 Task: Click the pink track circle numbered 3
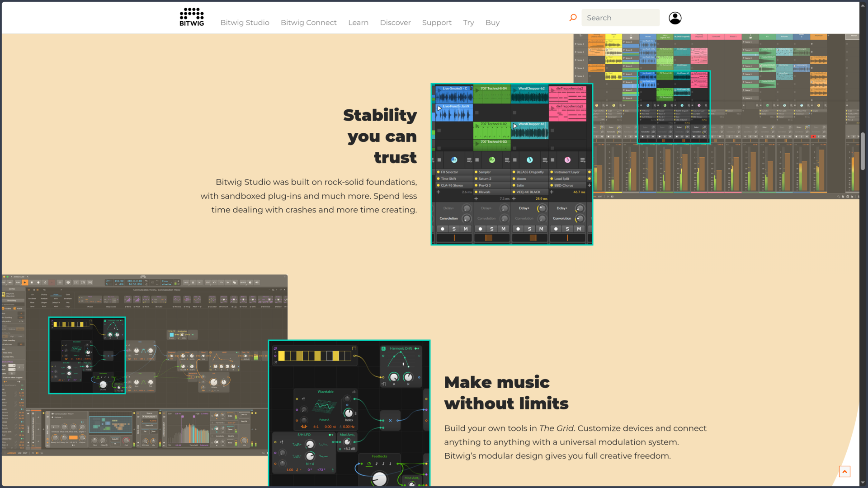[x=567, y=160]
